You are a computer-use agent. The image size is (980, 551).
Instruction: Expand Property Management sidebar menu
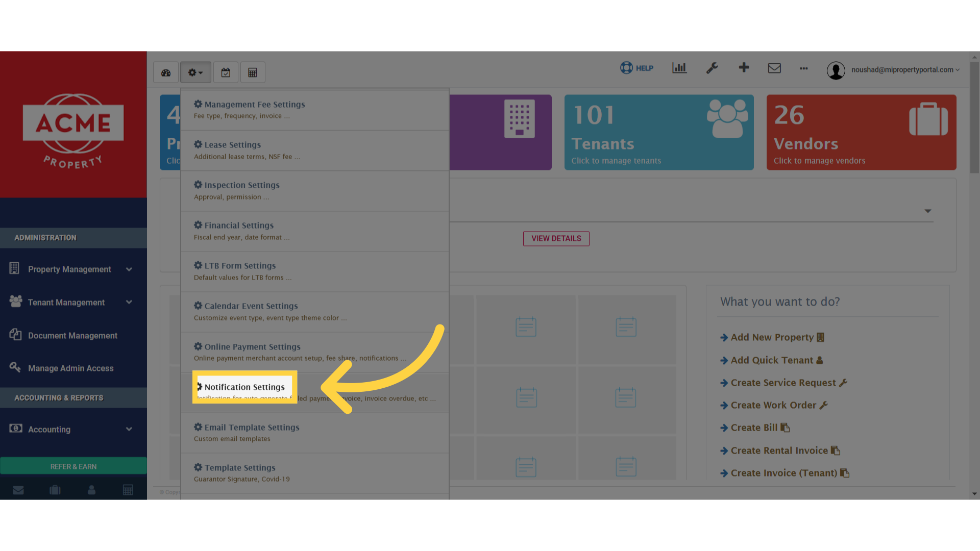[x=73, y=269]
